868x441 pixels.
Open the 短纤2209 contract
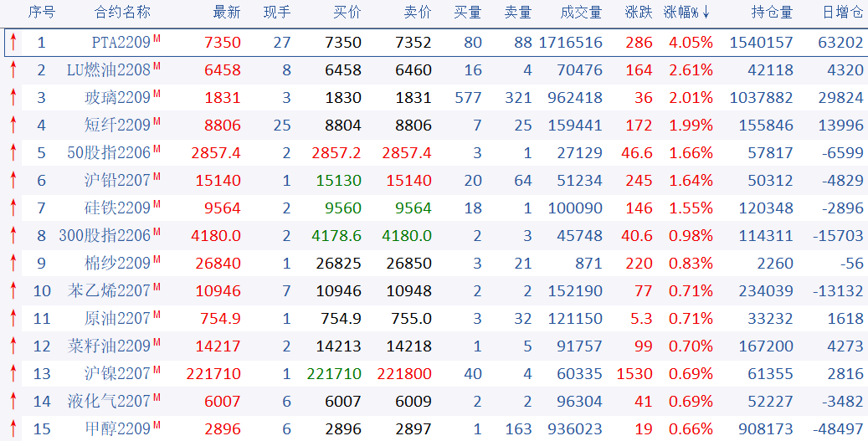pyautogui.click(x=117, y=126)
